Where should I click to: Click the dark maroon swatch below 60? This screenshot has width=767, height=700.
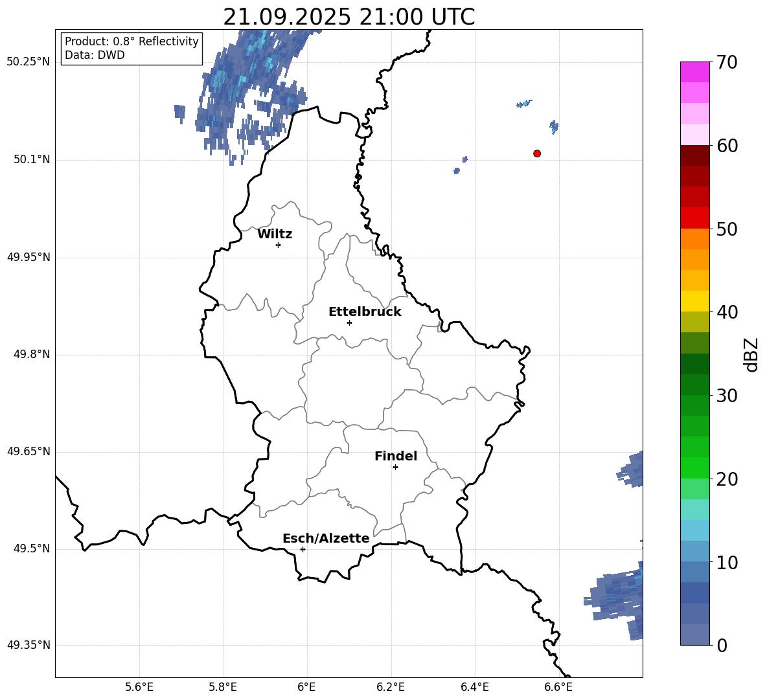point(695,155)
